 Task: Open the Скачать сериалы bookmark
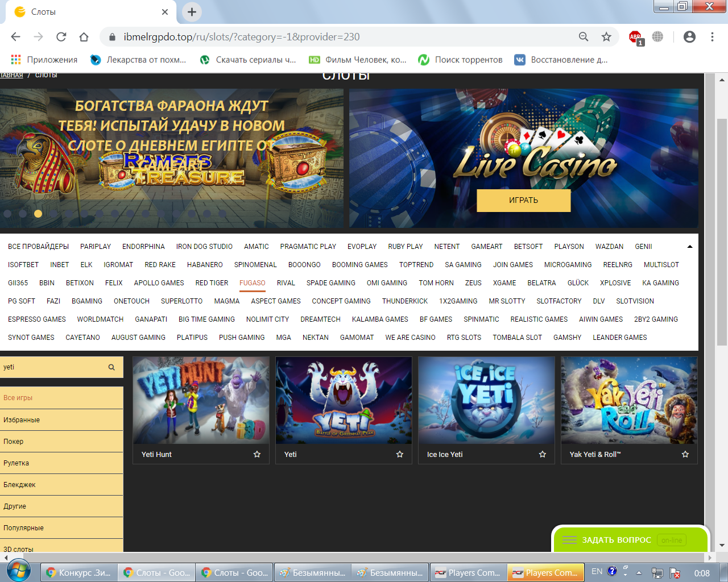[248, 60]
